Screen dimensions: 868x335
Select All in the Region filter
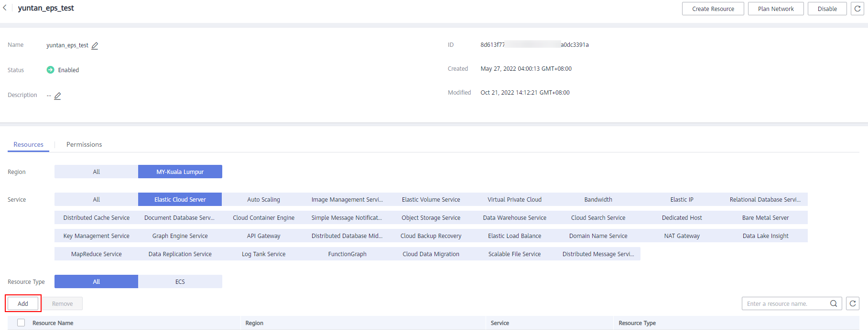pos(96,172)
